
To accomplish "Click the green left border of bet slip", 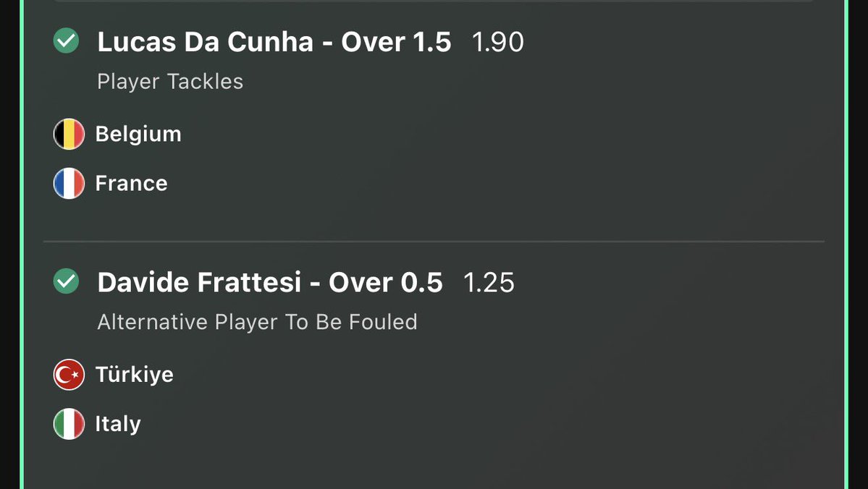I will [22, 244].
